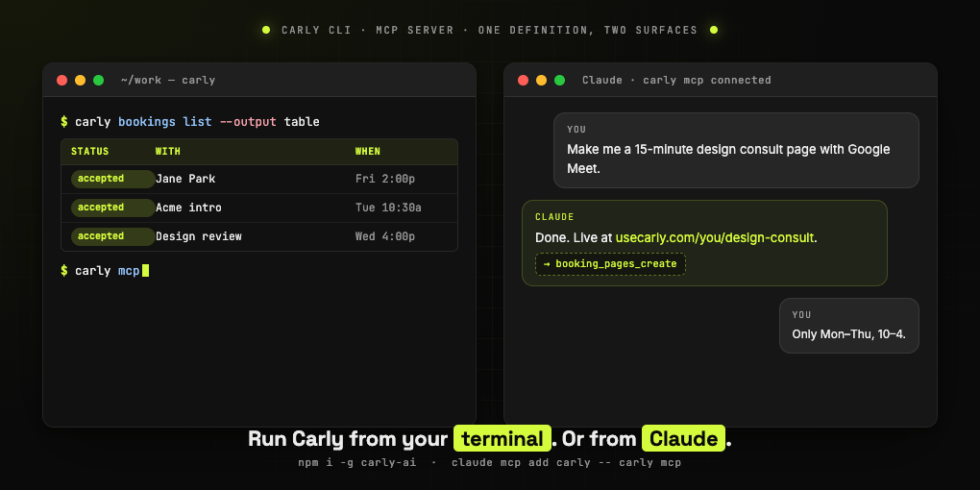980x490 pixels.
Task: Click the STATUS column header
Action: click(90, 151)
